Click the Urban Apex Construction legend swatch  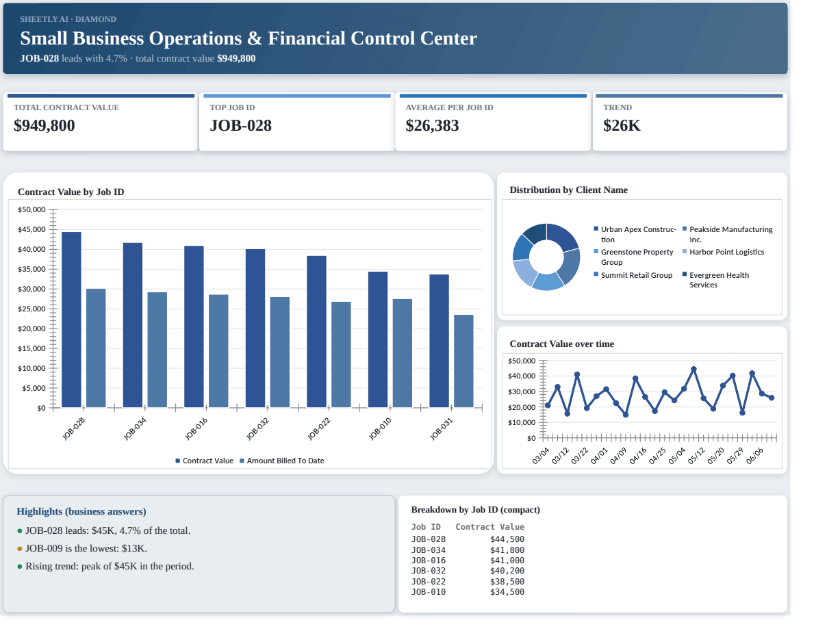point(596,229)
